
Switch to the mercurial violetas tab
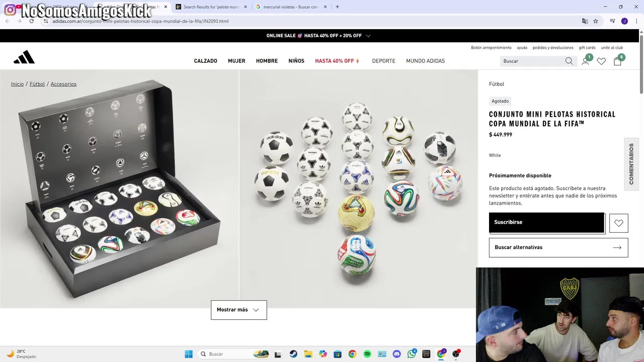point(291,7)
